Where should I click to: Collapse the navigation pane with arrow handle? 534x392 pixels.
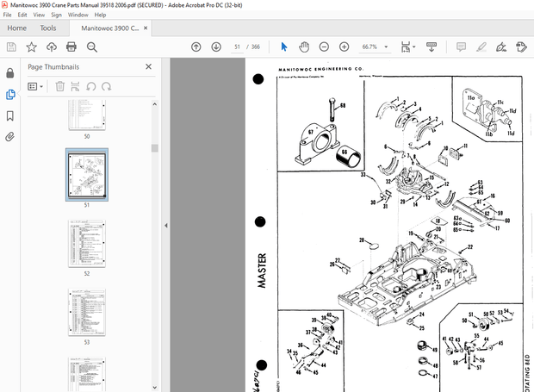pos(166,226)
